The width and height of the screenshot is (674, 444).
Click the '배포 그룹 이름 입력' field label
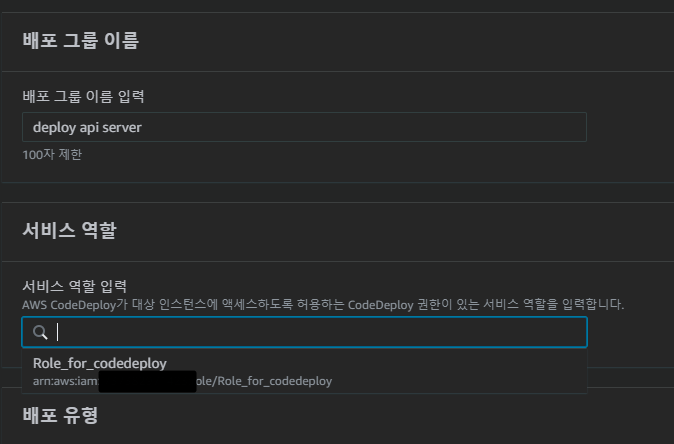click(x=83, y=96)
